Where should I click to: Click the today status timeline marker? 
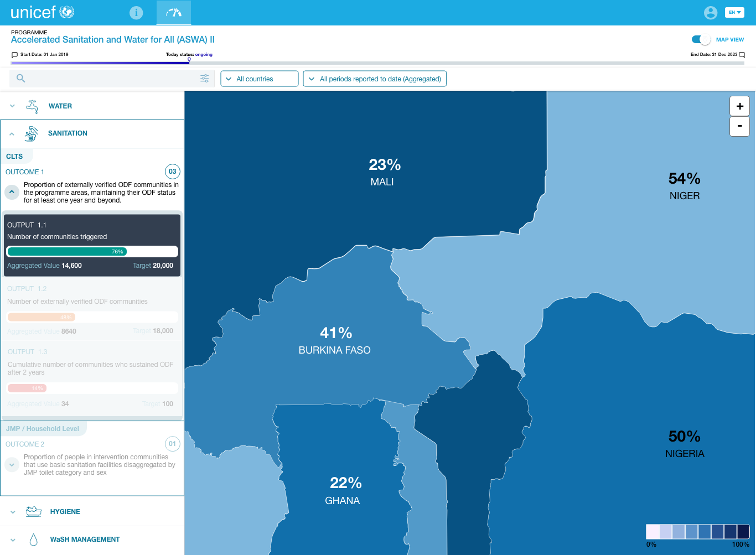point(189,60)
